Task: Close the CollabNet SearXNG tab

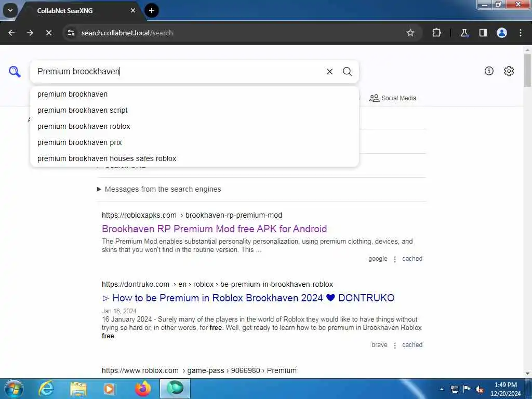Action: [x=133, y=10]
